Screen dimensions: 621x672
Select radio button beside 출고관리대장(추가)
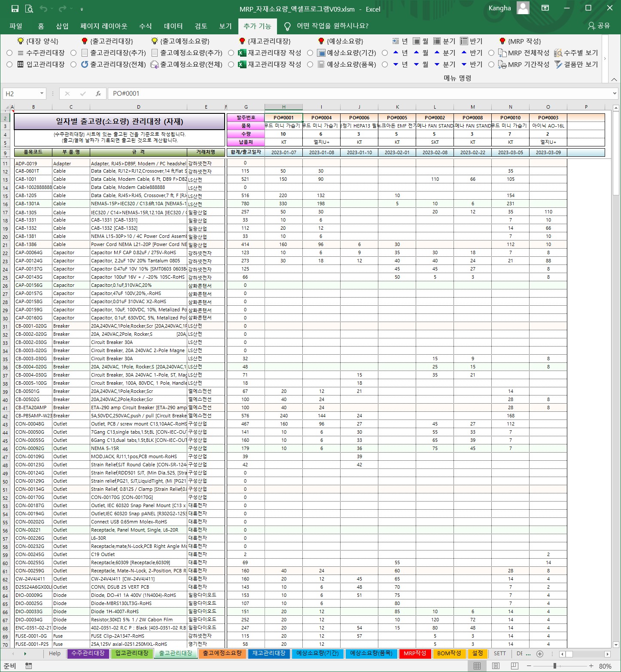(x=73, y=53)
